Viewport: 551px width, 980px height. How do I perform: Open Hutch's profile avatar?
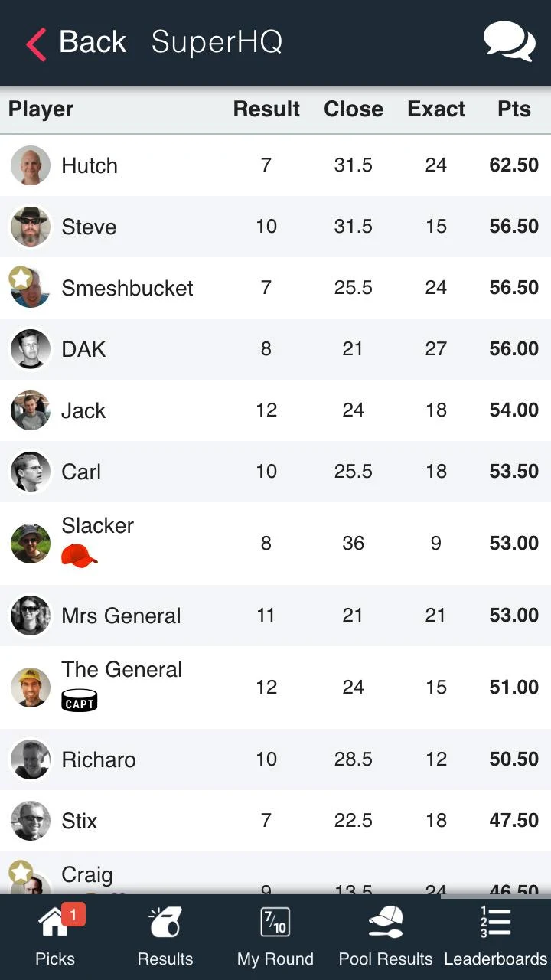(x=31, y=165)
